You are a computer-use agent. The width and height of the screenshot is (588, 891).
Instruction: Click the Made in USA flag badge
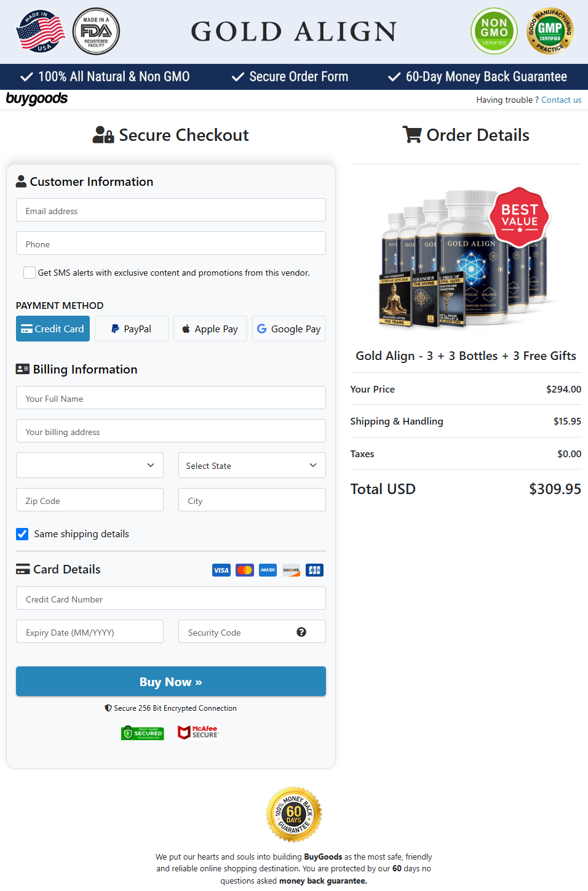tap(41, 31)
